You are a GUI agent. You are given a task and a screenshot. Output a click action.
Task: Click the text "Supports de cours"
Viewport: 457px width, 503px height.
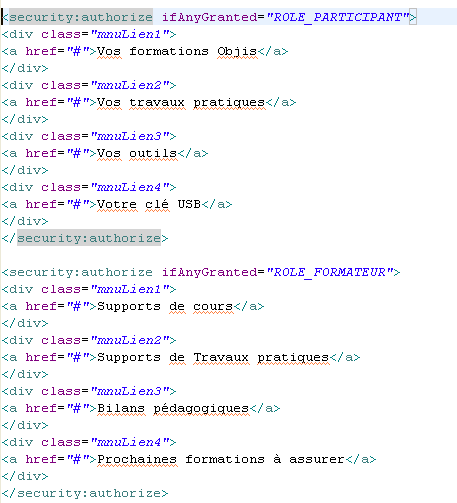tap(165, 306)
